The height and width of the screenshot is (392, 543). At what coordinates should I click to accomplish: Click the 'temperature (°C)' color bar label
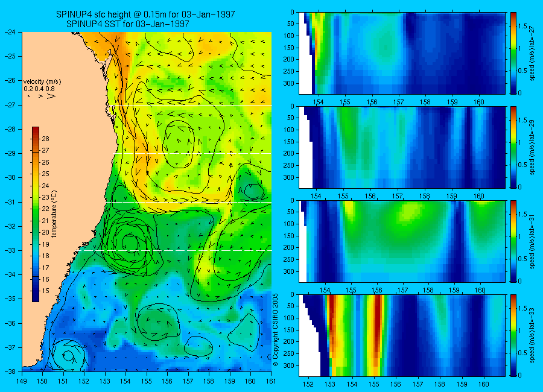point(54,214)
